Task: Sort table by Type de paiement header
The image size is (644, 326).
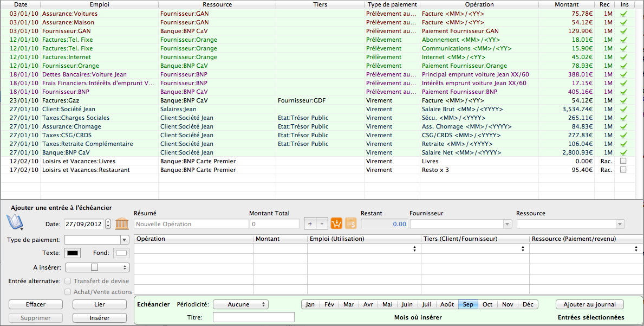Action: [392, 4]
